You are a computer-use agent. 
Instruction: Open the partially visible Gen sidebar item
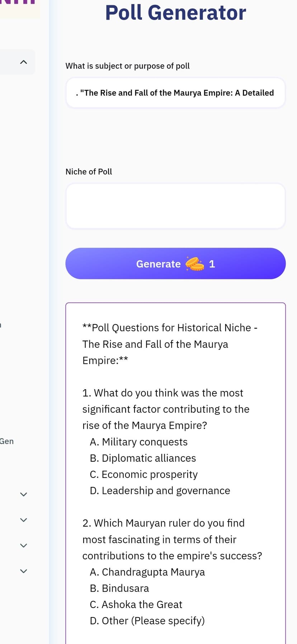(6, 441)
